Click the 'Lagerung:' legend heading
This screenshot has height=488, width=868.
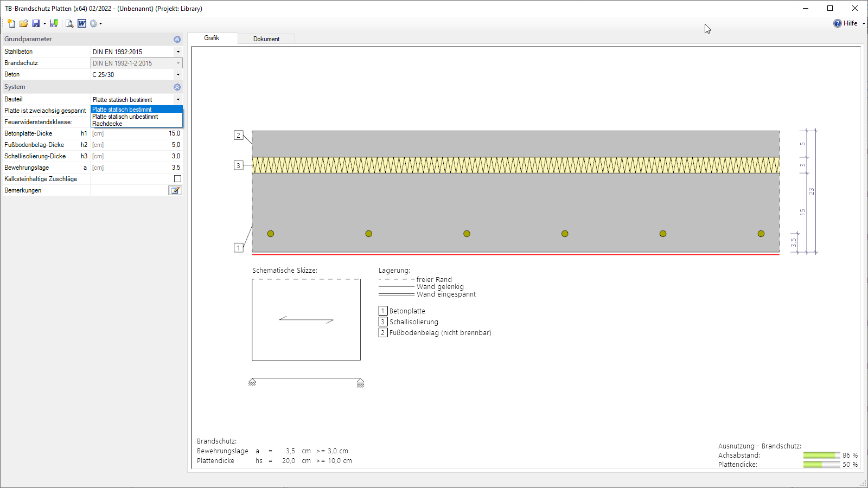[394, 271]
